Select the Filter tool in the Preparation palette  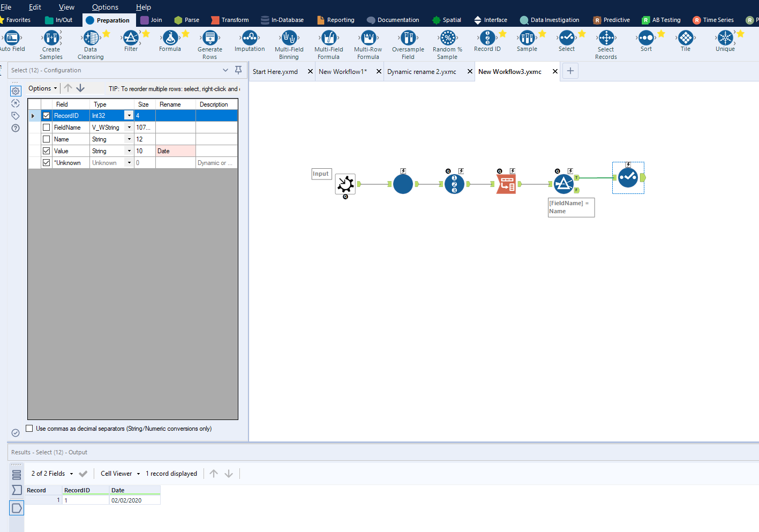click(x=131, y=39)
